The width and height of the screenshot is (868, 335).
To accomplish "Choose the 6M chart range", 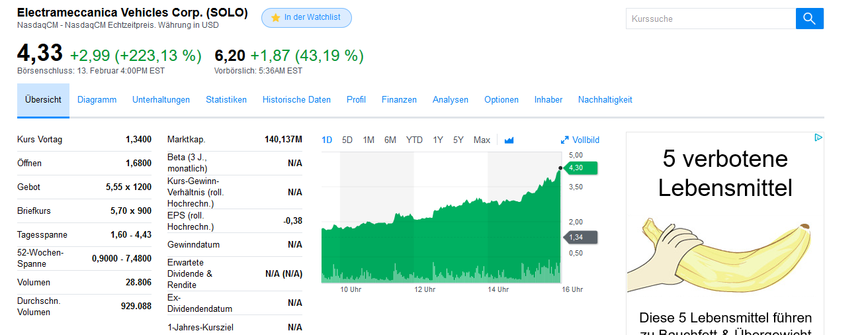I will [x=390, y=140].
